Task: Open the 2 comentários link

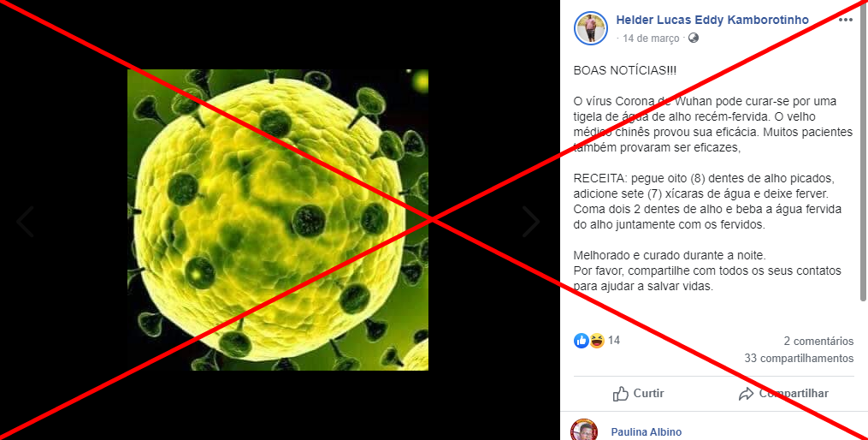Action: (818, 341)
